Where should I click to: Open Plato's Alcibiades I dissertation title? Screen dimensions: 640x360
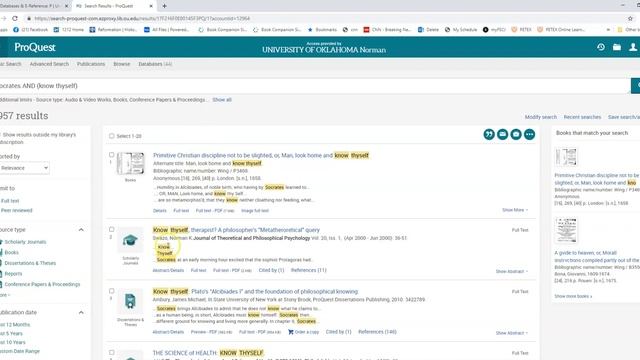pos(255,291)
